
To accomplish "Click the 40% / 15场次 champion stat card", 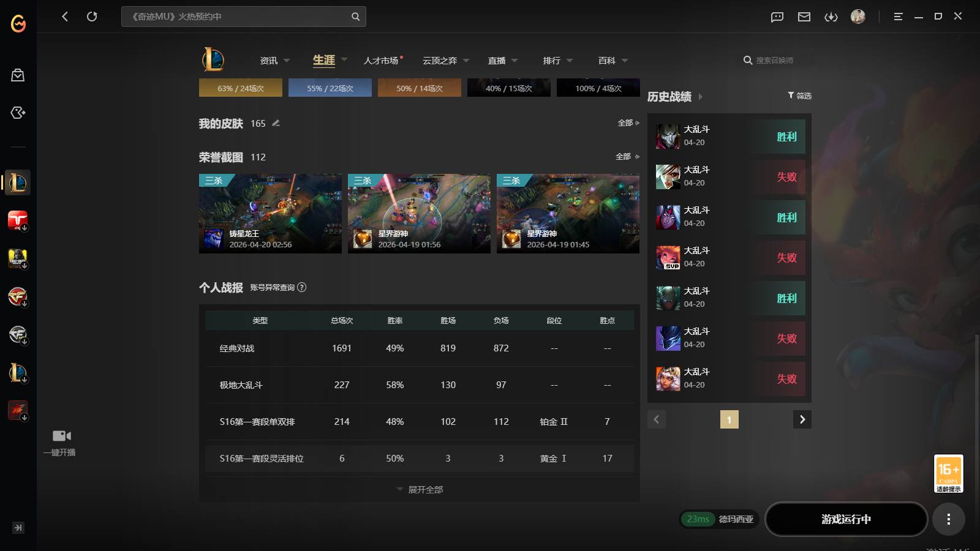I will click(509, 88).
